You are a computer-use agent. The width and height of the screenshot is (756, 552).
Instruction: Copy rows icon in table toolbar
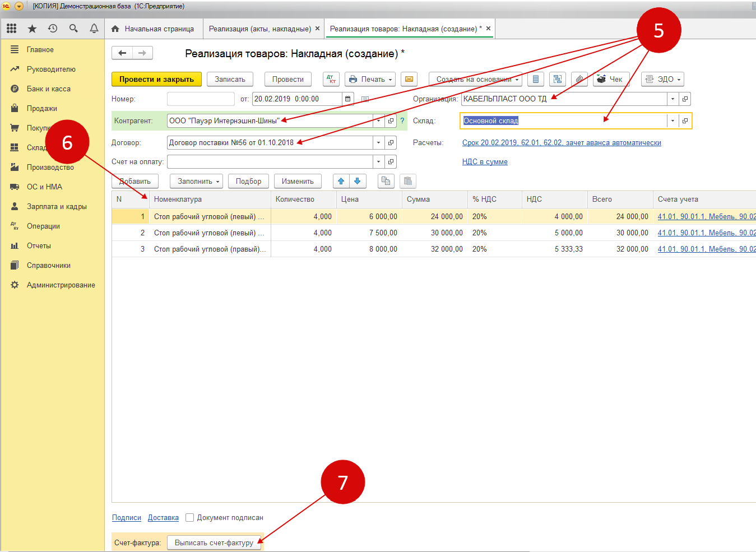tap(386, 181)
